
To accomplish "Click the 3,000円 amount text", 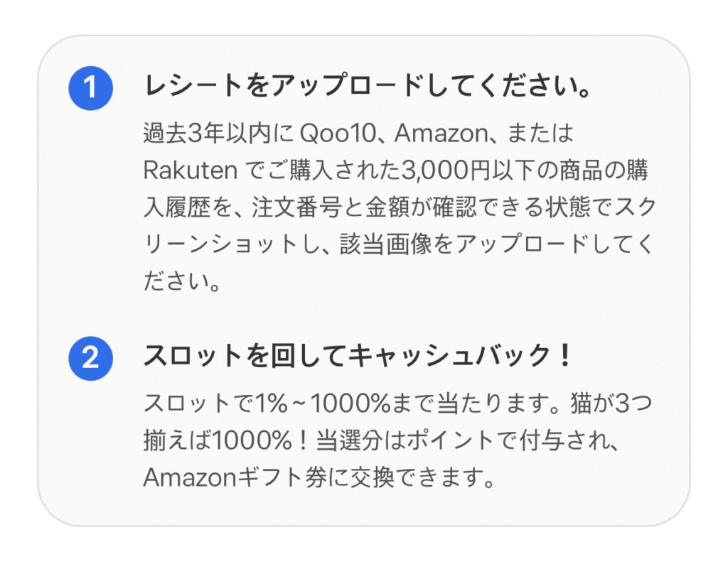I will tap(445, 170).
